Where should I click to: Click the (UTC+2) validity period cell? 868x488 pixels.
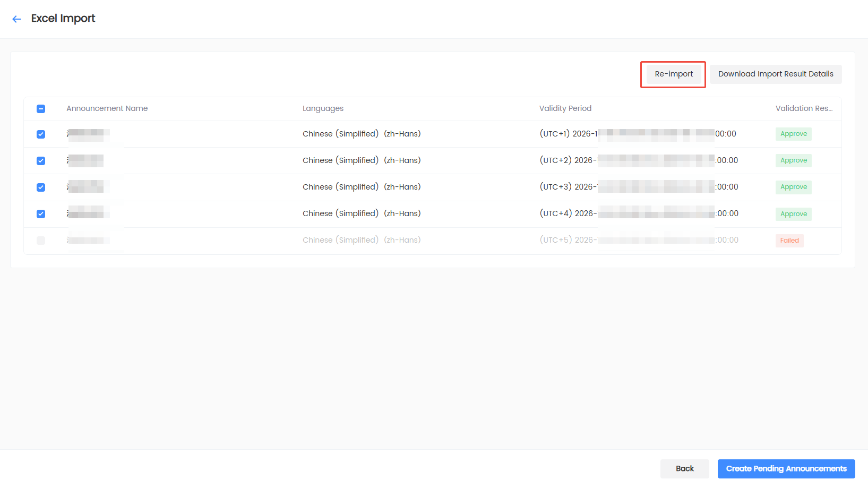coord(639,160)
